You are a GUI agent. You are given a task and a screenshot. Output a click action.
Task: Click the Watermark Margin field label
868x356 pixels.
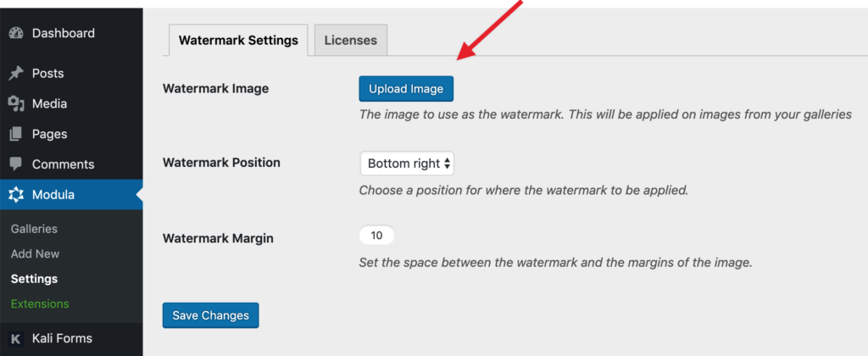[x=219, y=237]
